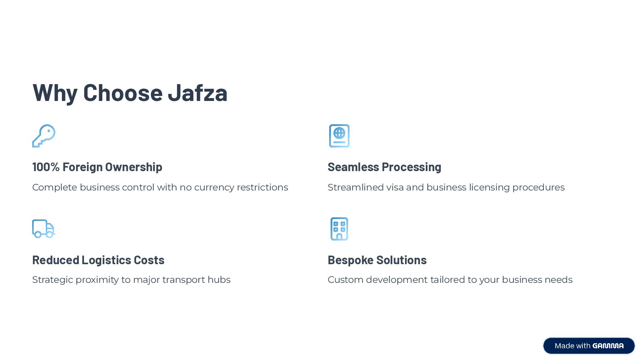
Task: Click the 'Made with' text in the badge
Action: (x=572, y=346)
